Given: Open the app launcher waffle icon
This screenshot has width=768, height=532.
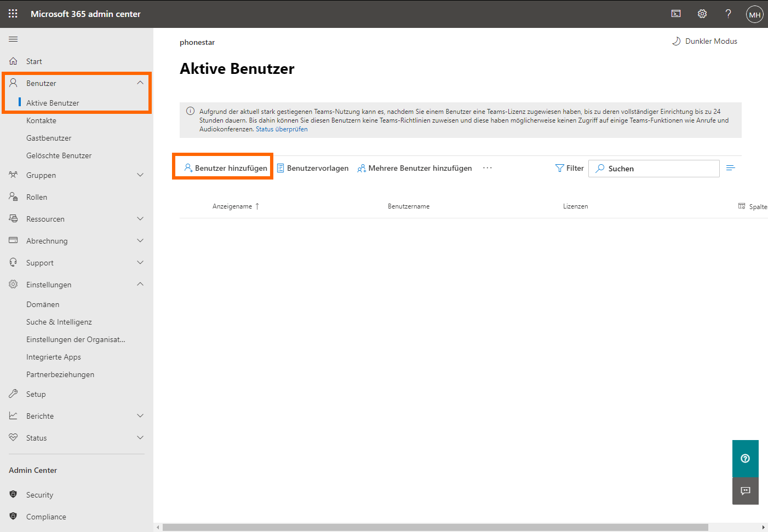Looking at the screenshot, I should click(x=13, y=14).
